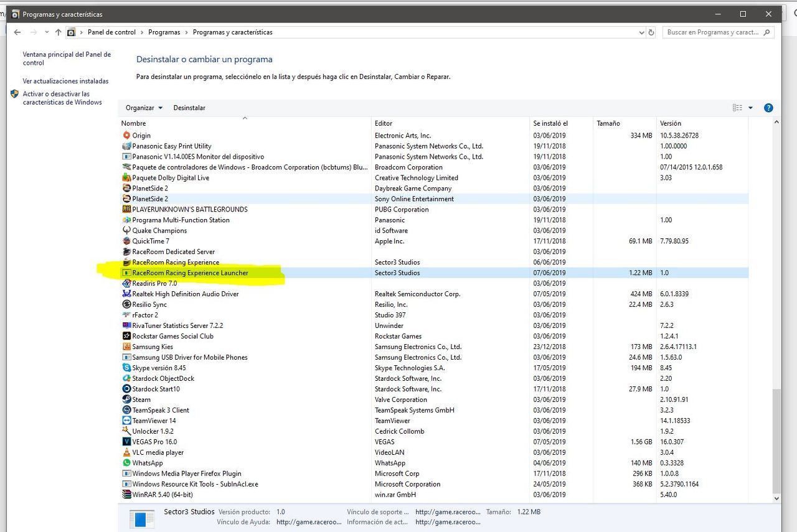Click the Samsung Kies icon

(127, 347)
